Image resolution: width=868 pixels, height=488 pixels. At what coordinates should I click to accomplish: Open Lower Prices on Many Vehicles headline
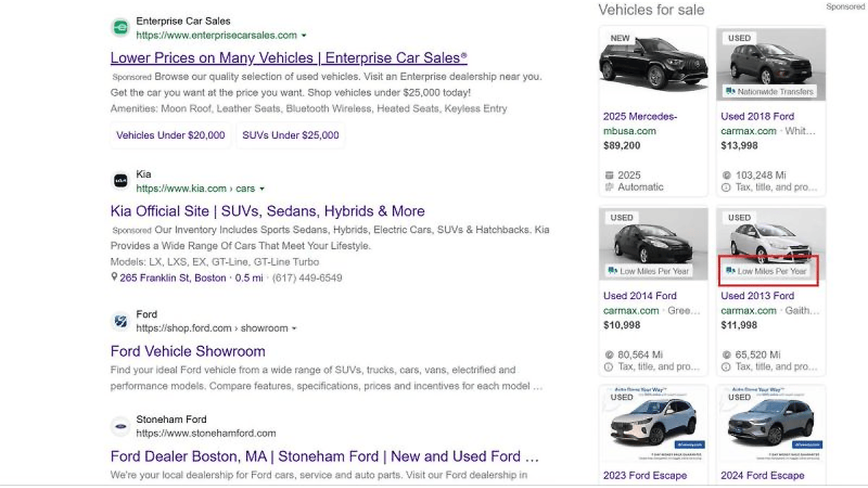(x=289, y=58)
